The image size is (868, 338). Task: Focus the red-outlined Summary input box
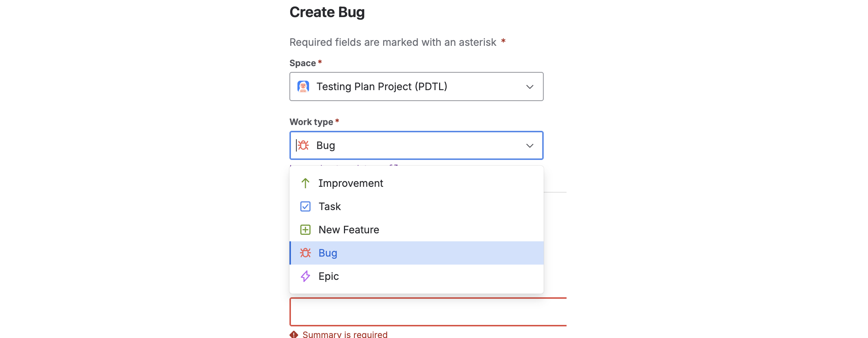(x=428, y=312)
